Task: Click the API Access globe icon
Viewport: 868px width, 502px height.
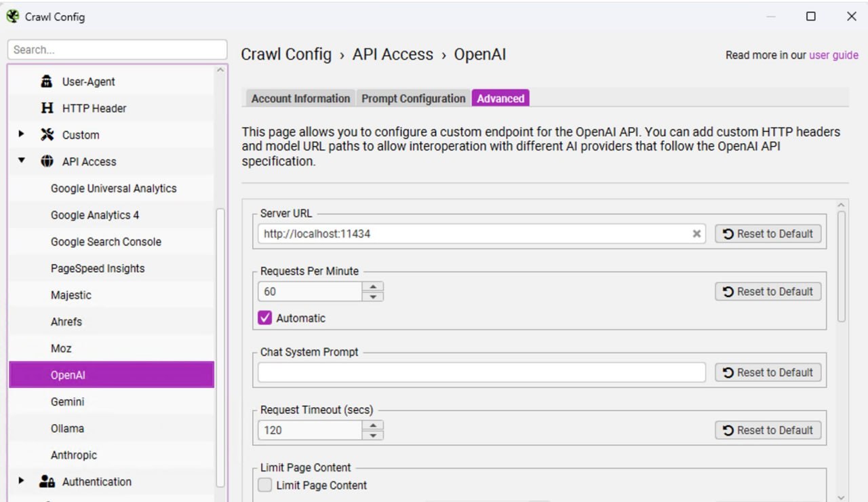Action: (x=47, y=161)
